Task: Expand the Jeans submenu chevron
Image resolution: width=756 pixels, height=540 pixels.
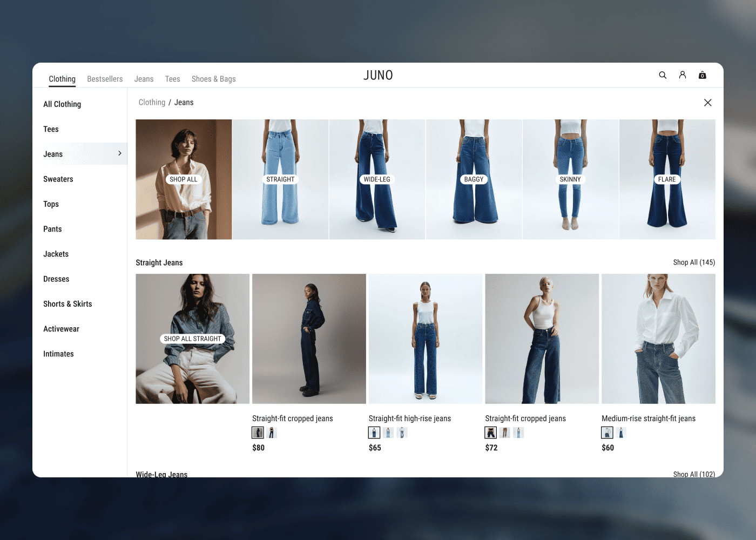Action: tap(120, 153)
